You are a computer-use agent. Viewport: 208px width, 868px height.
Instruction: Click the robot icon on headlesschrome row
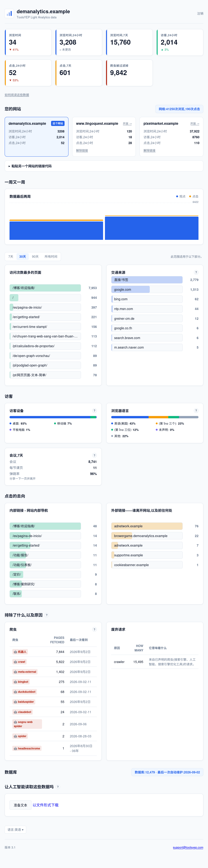coord(16,748)
